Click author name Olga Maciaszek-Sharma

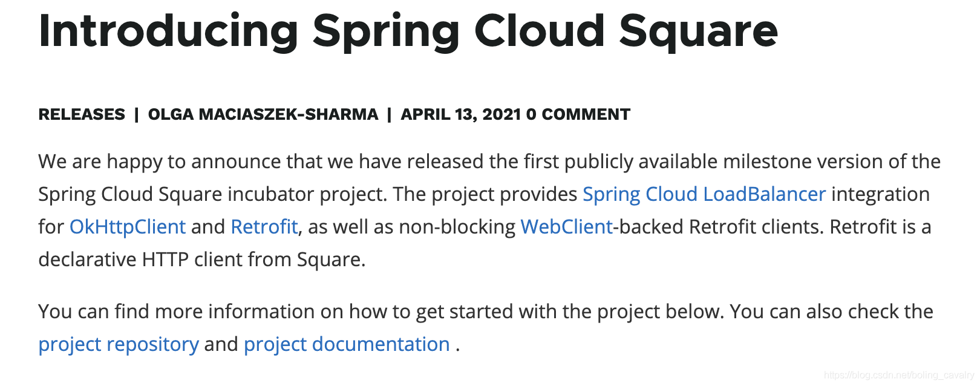pos(263,114)
